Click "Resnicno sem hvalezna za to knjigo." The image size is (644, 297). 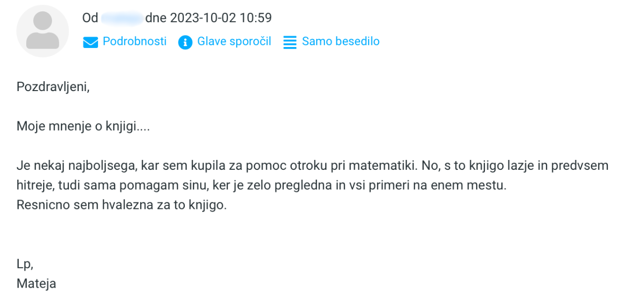point(121,204)
